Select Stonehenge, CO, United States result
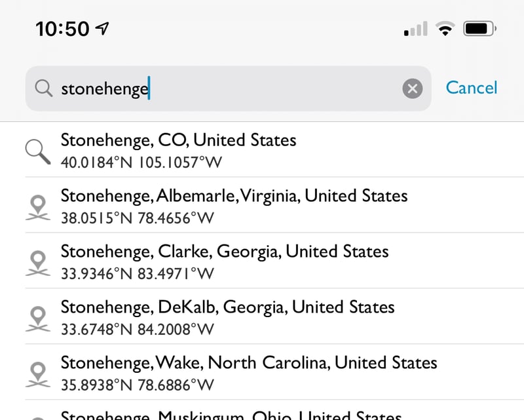This screenshot has width=524, height=420. [x=178, y=140]
